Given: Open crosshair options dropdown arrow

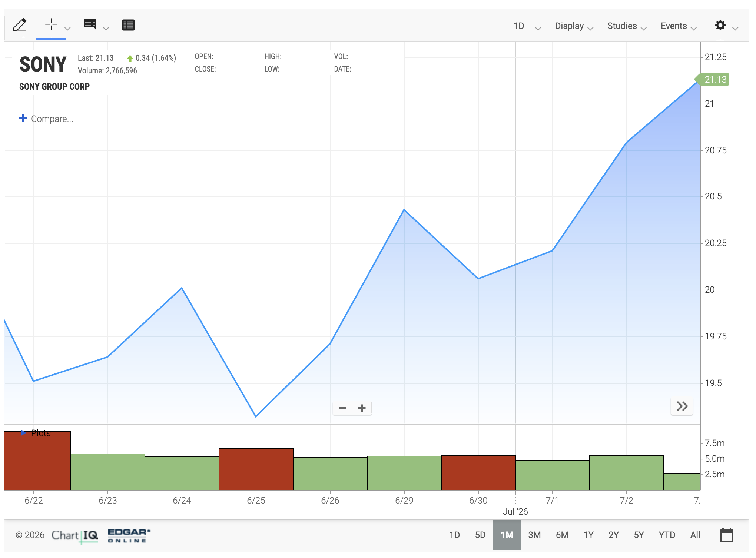Looking at the screenshot, I should point(67,29).
